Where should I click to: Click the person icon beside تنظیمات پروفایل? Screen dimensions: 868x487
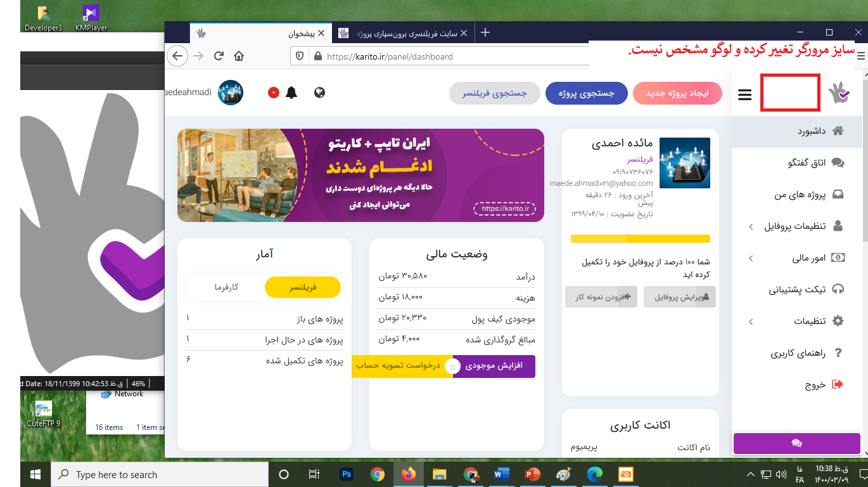tap(838, 226)
